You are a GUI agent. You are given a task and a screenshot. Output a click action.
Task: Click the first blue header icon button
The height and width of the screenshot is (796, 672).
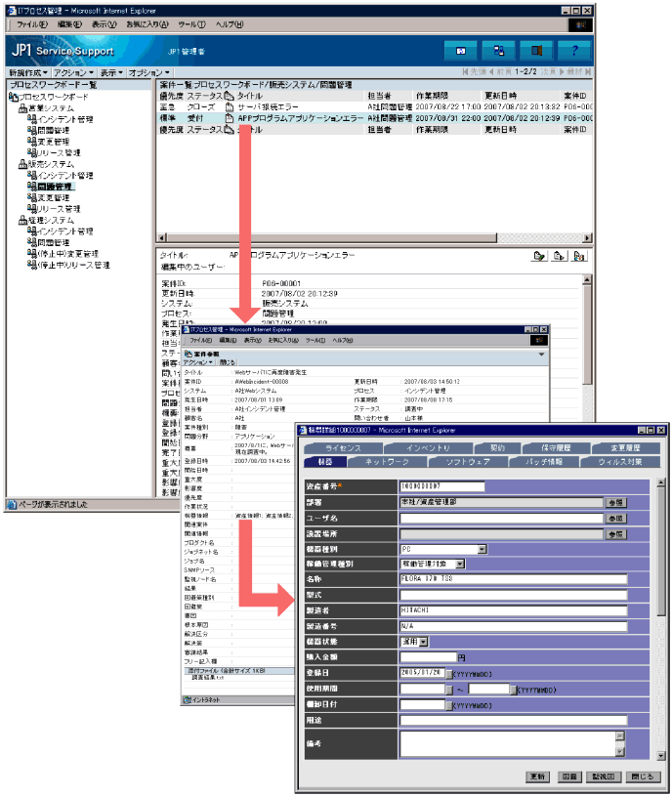pyautogui.click(x=460, y=50)
